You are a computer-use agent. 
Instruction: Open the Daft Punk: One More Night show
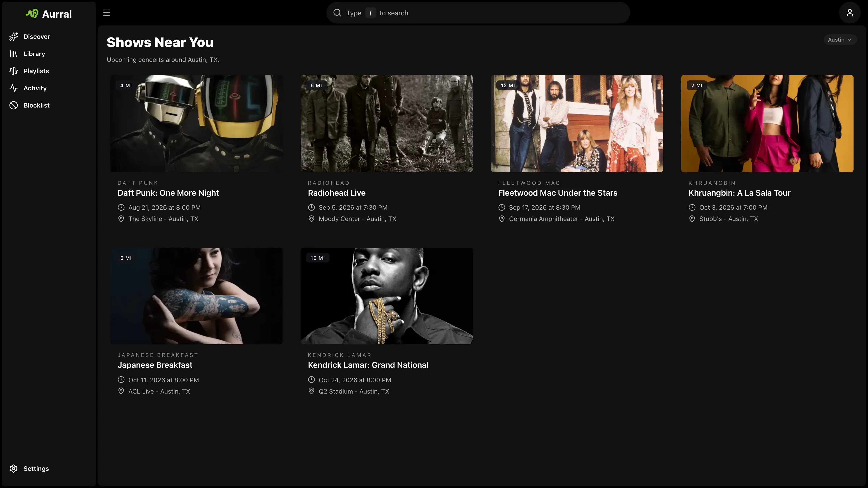click(x=168, y=193)
